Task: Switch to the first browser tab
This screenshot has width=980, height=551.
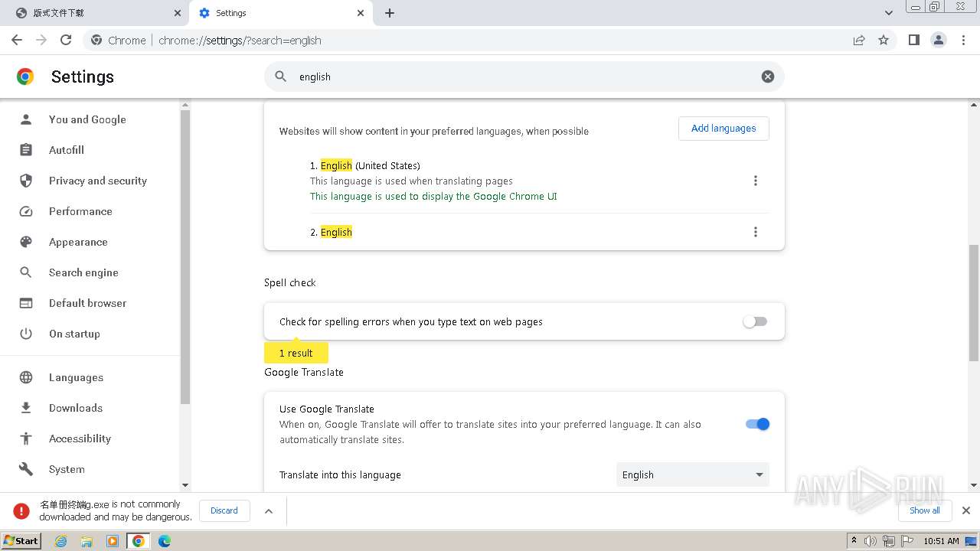Action: click(x=92, y=13)
